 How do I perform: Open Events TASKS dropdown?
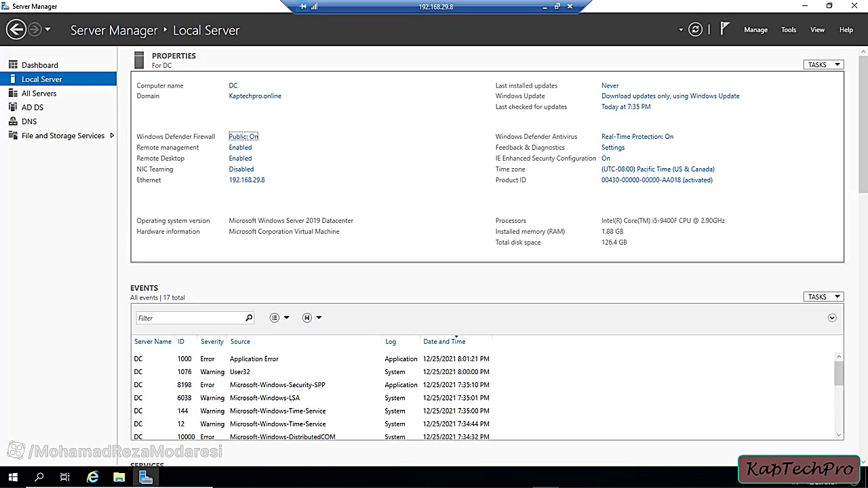[x=823, y=296]
